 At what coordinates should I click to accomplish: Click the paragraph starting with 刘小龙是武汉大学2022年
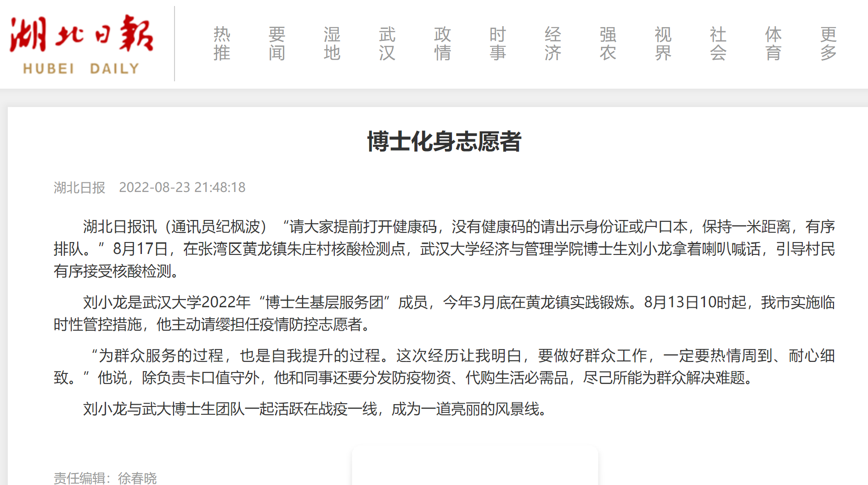(x=444, y=313)
